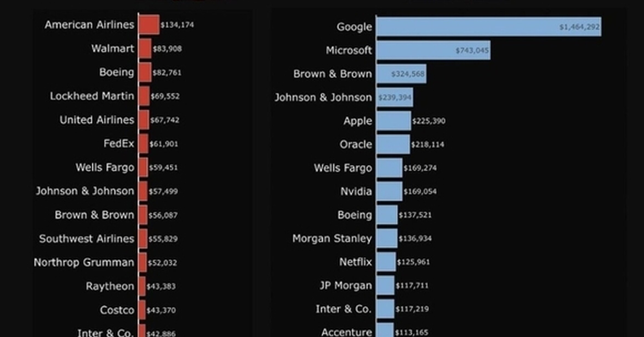Click the red American Airlines bar

tap(149, 25)
